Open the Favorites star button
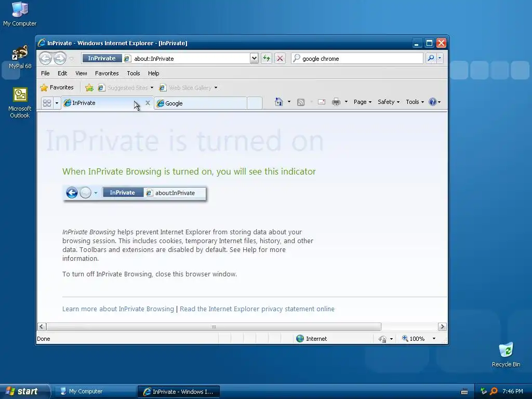532x399 pixels. click(x=57, y=87)
